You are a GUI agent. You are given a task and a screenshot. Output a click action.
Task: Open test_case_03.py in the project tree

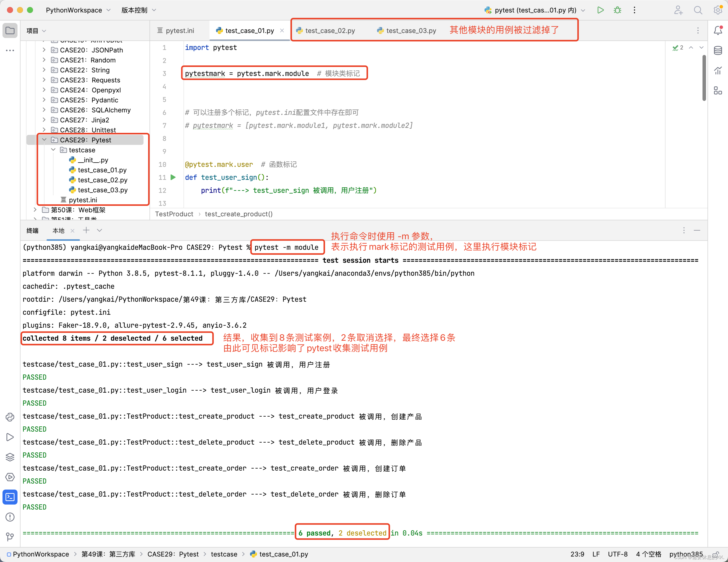coord(103,190)
